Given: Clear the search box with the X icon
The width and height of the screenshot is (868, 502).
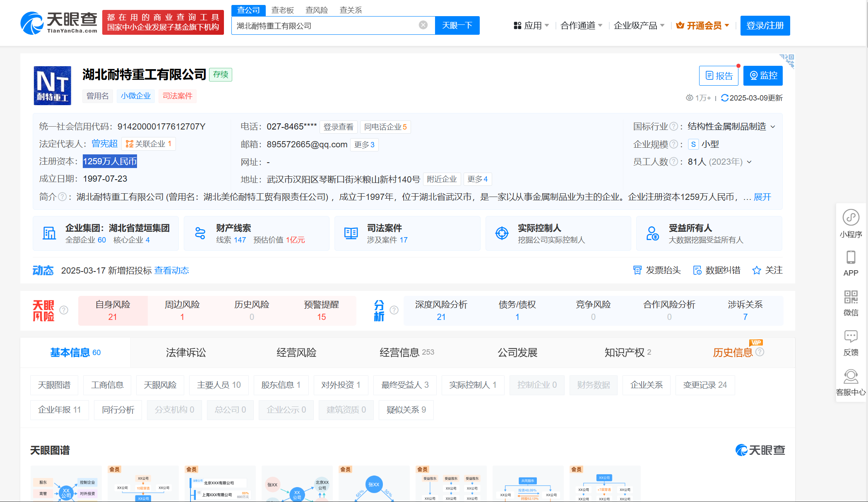Looking at the screenshot, I should tap(423, 25).
